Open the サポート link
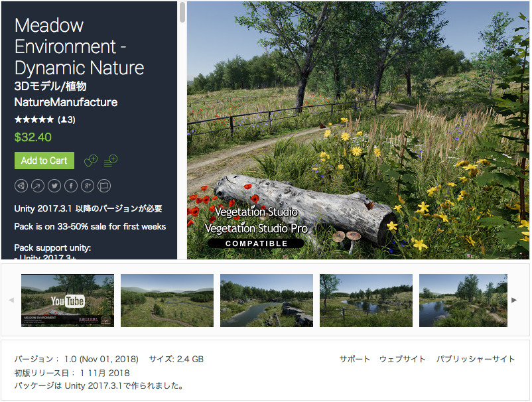The height and width of the screenshot is (402, 532). (354, 359)
